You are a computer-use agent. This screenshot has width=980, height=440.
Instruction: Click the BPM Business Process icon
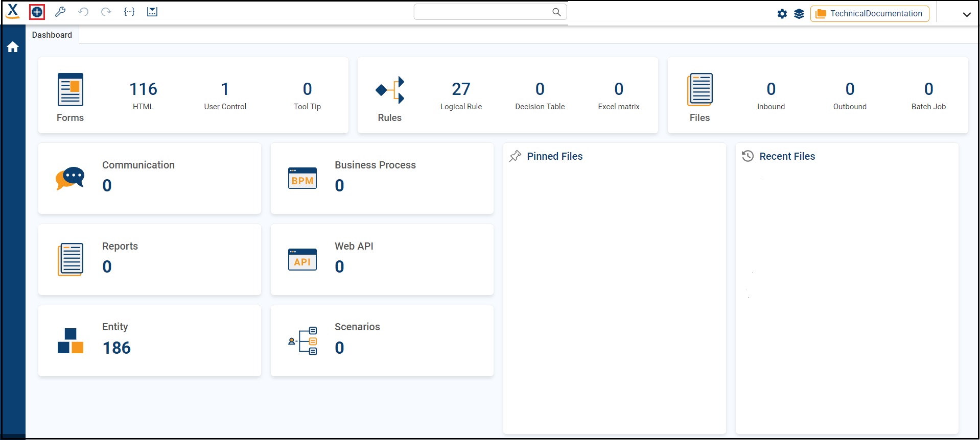(x=302, y=178)
